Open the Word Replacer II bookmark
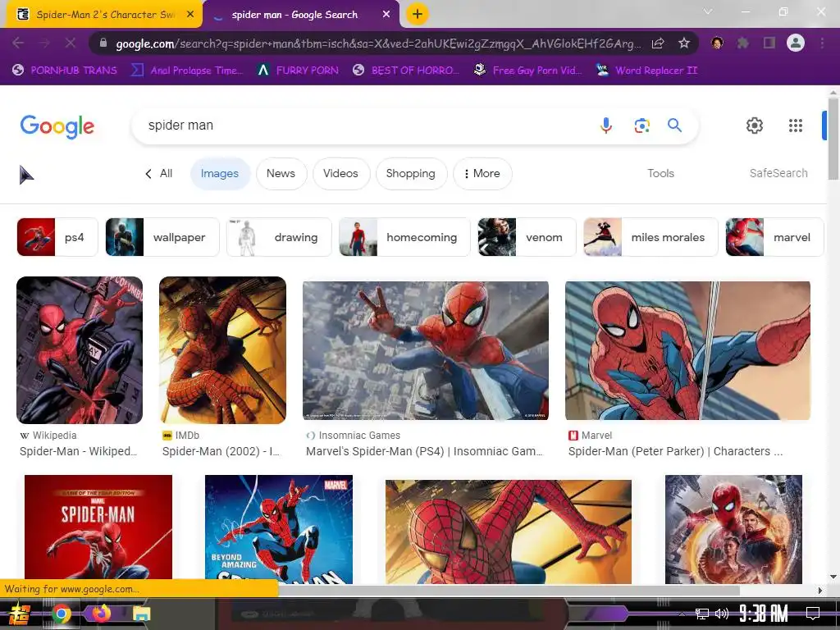The height and width of the screenshot is (630, 840). point(646,71)
